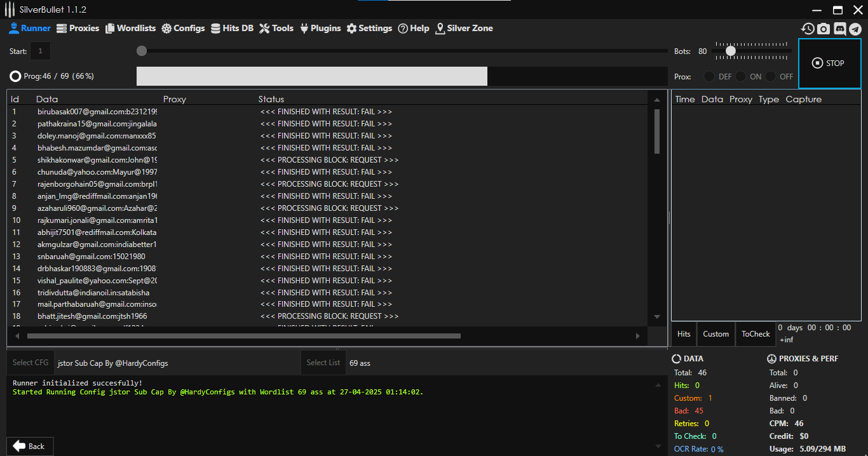
Task: Click the 'Hits: 0' stat
Action: pyautogui.click(x=687, y=386)
